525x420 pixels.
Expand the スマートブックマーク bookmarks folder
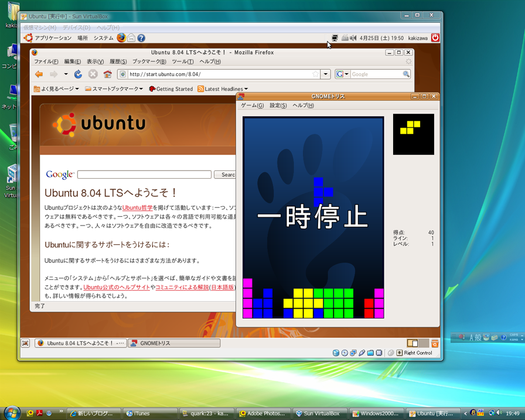click(x=114, y=88)
